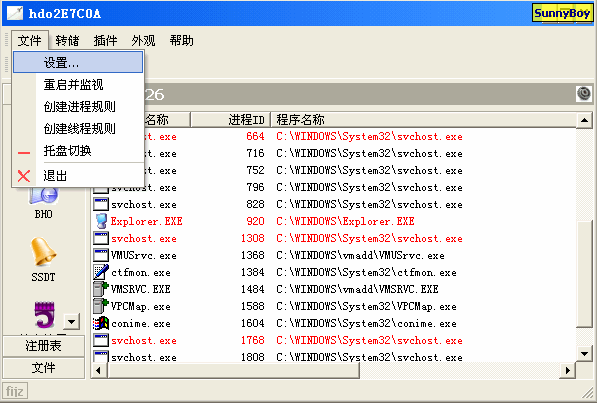Click process ID 1808

tap(252, 357)
